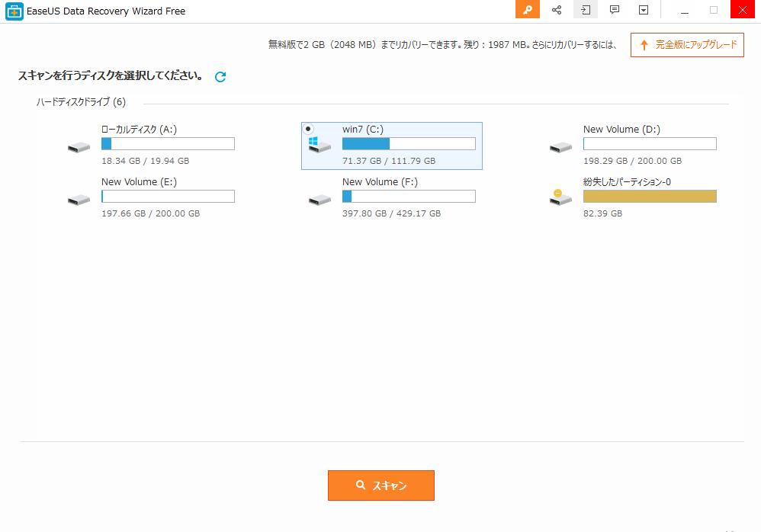Select the New Volume (F:) label
Screen dimensions: 761x532
(380, 182)
